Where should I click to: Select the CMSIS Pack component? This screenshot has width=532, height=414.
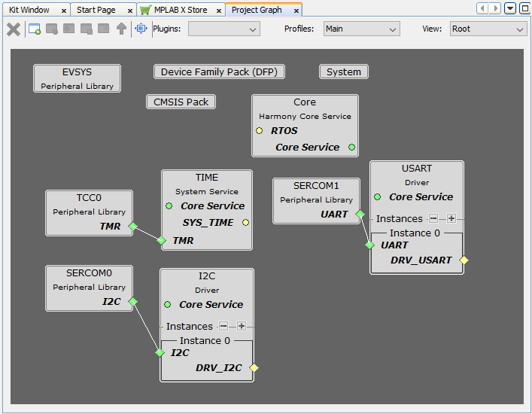coord(181,102)
